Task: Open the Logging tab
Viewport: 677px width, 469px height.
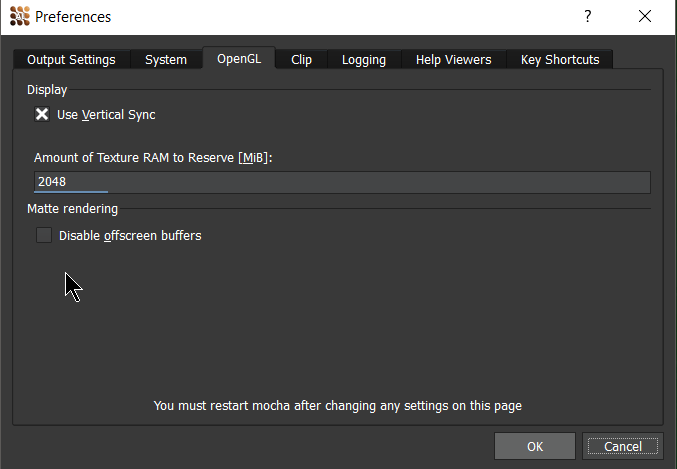Action: click(x=364, y=59)
